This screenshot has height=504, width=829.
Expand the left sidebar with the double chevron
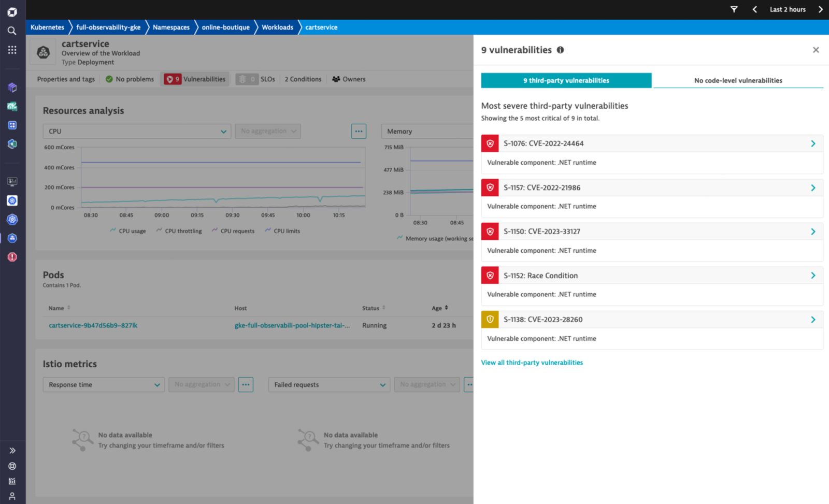click(12, 451)
